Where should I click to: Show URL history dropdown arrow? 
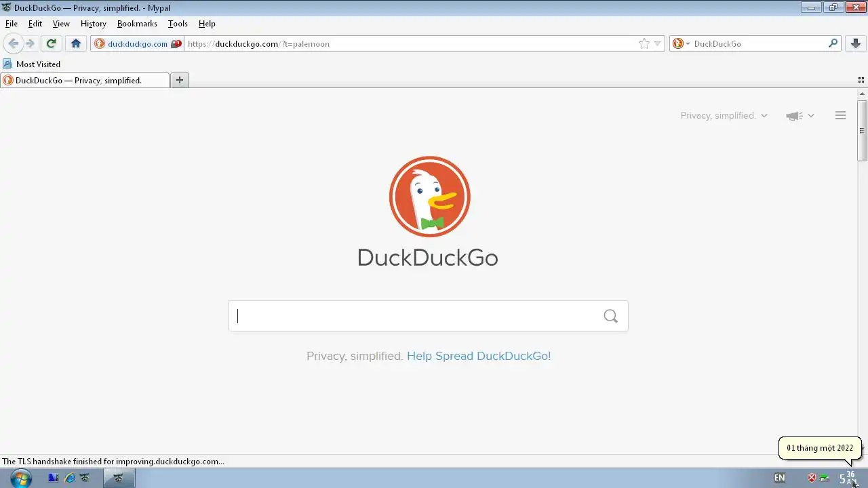657,43
